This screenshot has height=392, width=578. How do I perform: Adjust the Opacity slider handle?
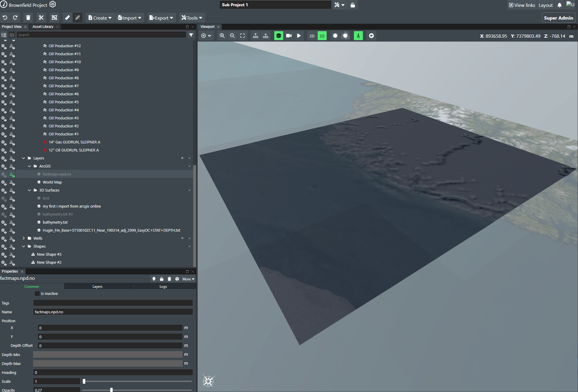click(x=111, y=390)
